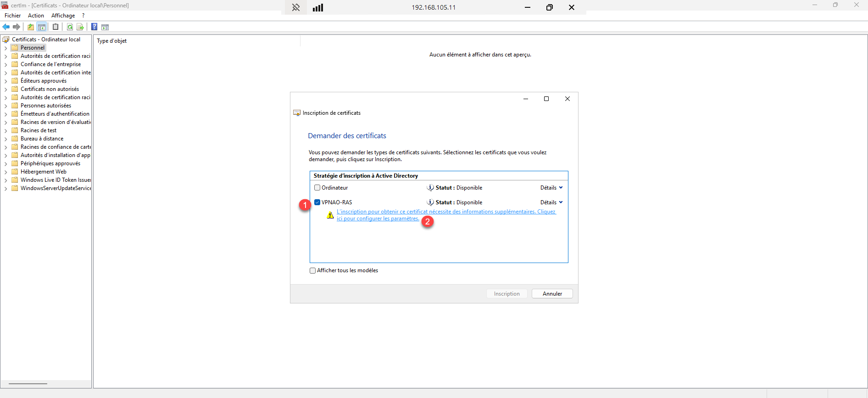The height and width of the screenshot is (398, 868).
Task: Expand Détails for the Ordinateur template
Action: tap(551, 188)
